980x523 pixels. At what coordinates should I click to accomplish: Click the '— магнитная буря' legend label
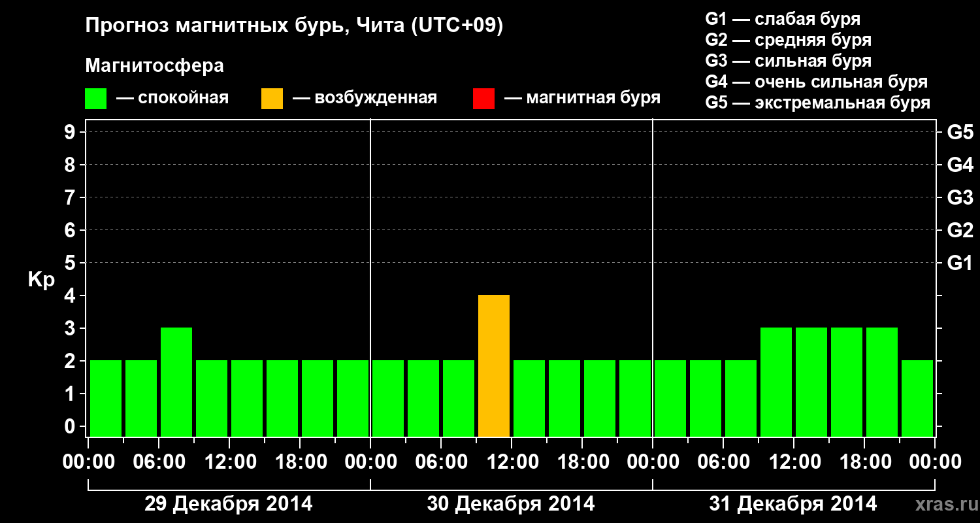[583, 98]
